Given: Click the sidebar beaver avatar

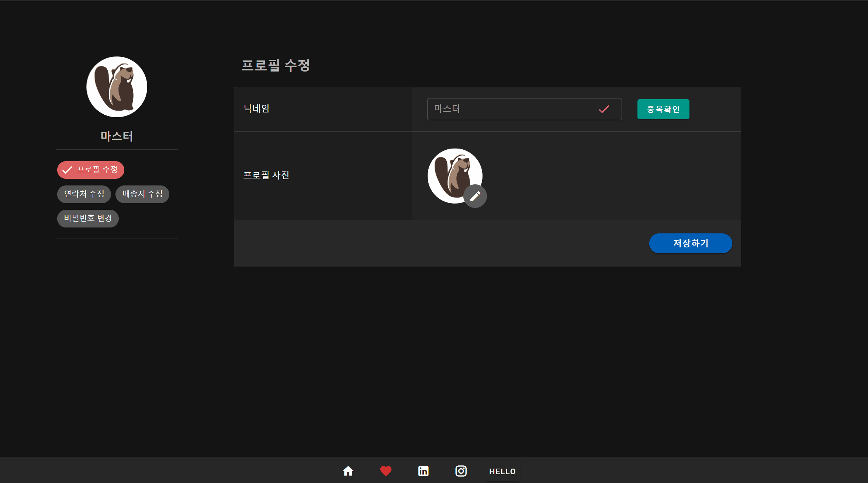Looking at the screenshot, I should pyautogui.click(x=117, y=87).
